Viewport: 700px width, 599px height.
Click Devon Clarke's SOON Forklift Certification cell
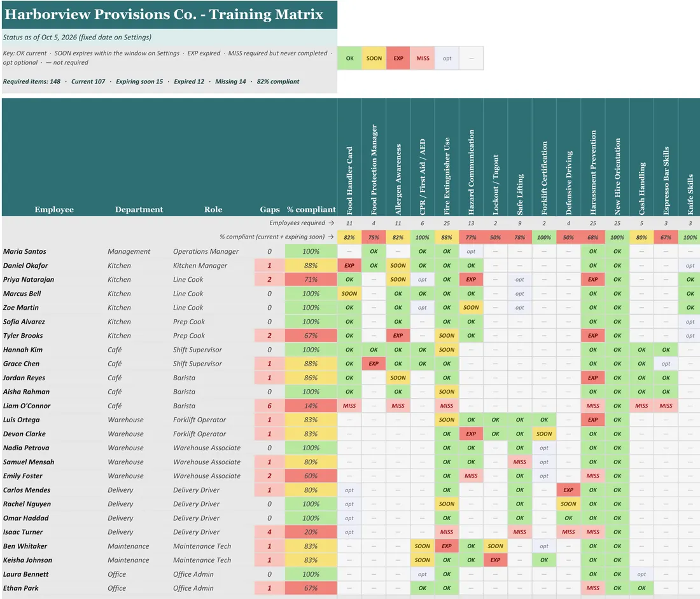click(544, 434)
